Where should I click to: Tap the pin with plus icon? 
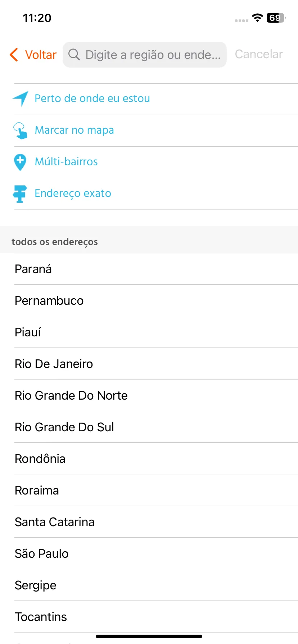pyautogui.click(x=20, y=162)
